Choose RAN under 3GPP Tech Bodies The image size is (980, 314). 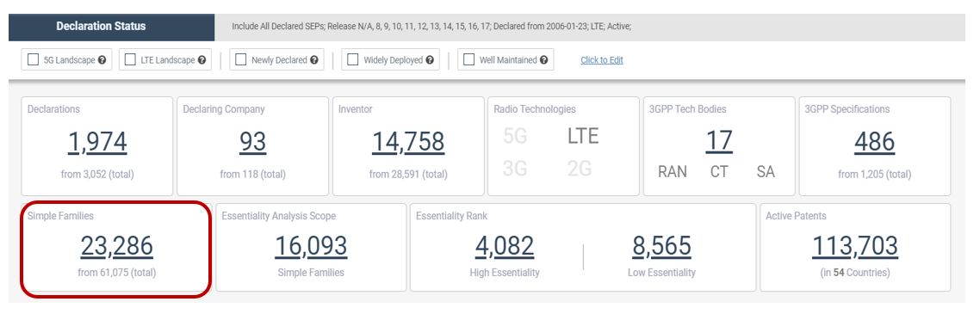click(x=672, y=172)
